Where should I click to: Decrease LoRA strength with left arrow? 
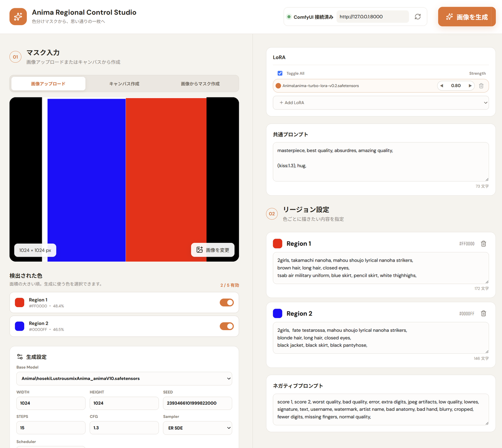pos(441,86)
